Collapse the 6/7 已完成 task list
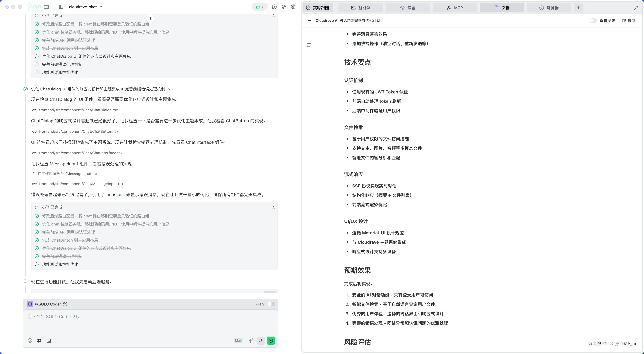Image resolution: width=644 pixels, height=354 pixels. coord(273,207)
